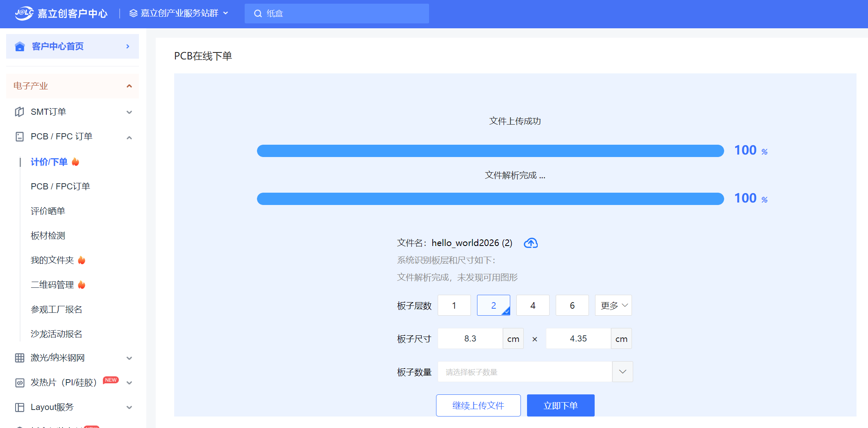The width and height of the screenshot is (868, 428).
Task: Click the file name hello_world2026 (2)
Action: (472, 243)
